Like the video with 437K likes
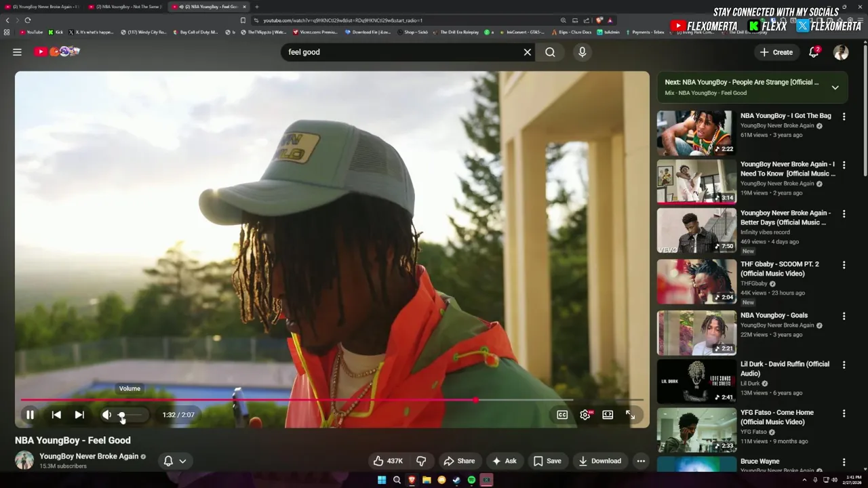Viewport: 868px width, 488px height. coord(388,461)
